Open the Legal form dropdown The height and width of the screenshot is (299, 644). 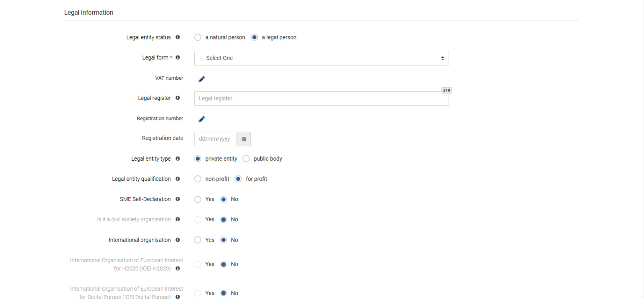(x=321, y=58)
